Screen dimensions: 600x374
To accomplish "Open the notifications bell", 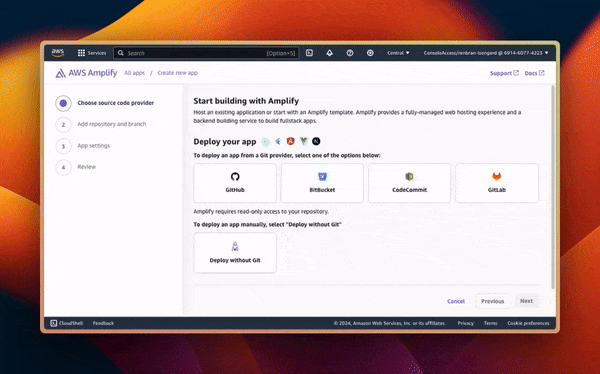I will pyautogui.click(x=329, y=53).
